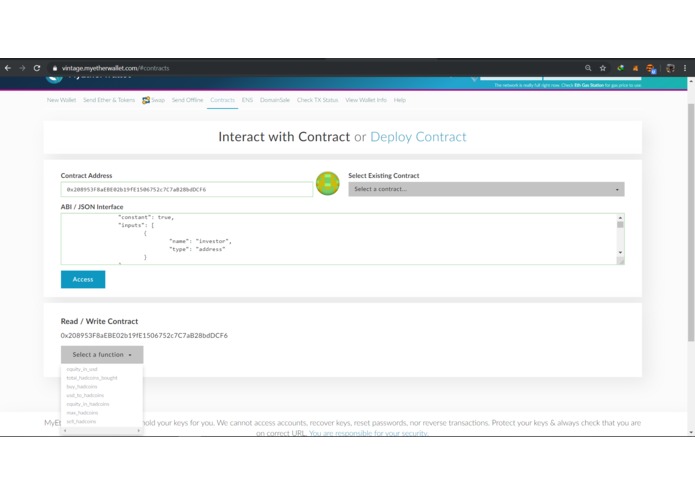This screenshot has width=695, height=494.
Task: Click the page scroll down arrow
Action: point(691,432)
